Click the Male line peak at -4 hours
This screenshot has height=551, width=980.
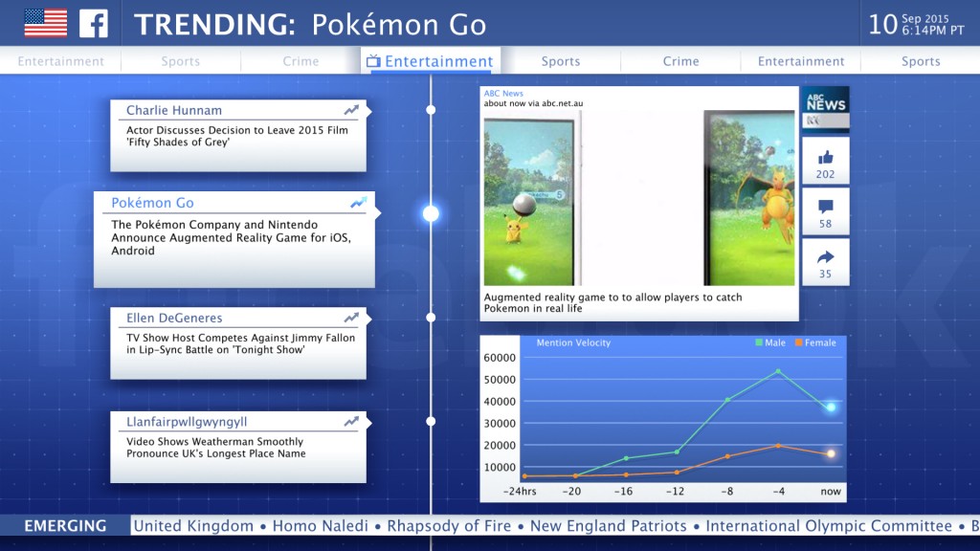tap(778, 372)
